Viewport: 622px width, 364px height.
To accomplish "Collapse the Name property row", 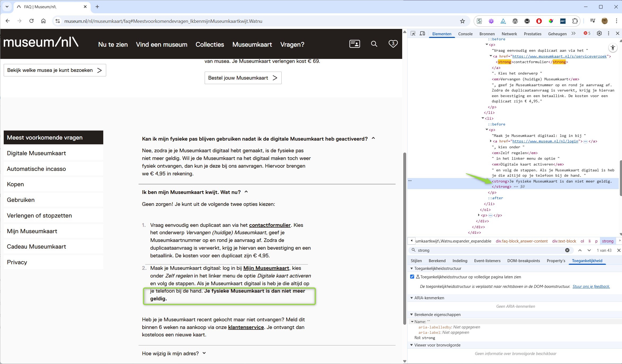I will 412,322.
